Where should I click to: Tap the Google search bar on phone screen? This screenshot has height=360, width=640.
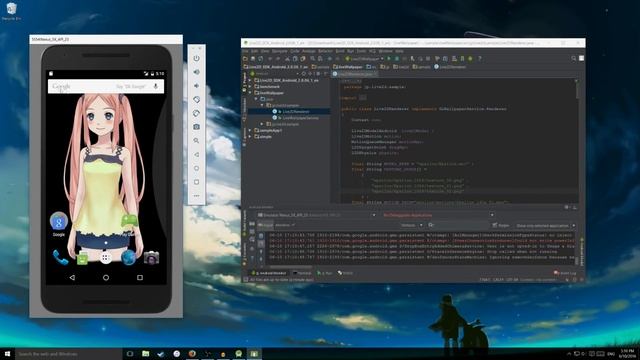coord(106,87)
